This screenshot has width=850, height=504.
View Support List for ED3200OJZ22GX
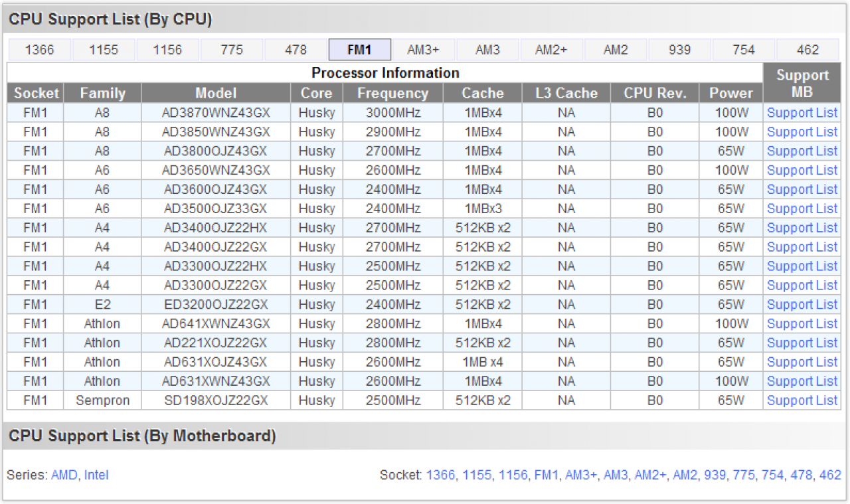(x=802, y=305)
